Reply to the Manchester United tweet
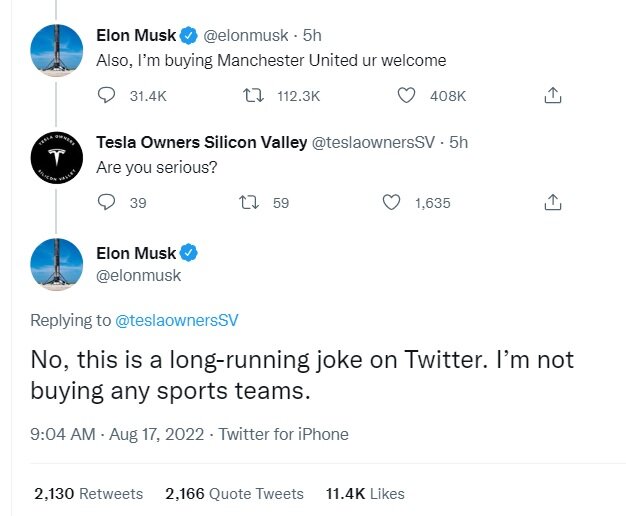 107,96
